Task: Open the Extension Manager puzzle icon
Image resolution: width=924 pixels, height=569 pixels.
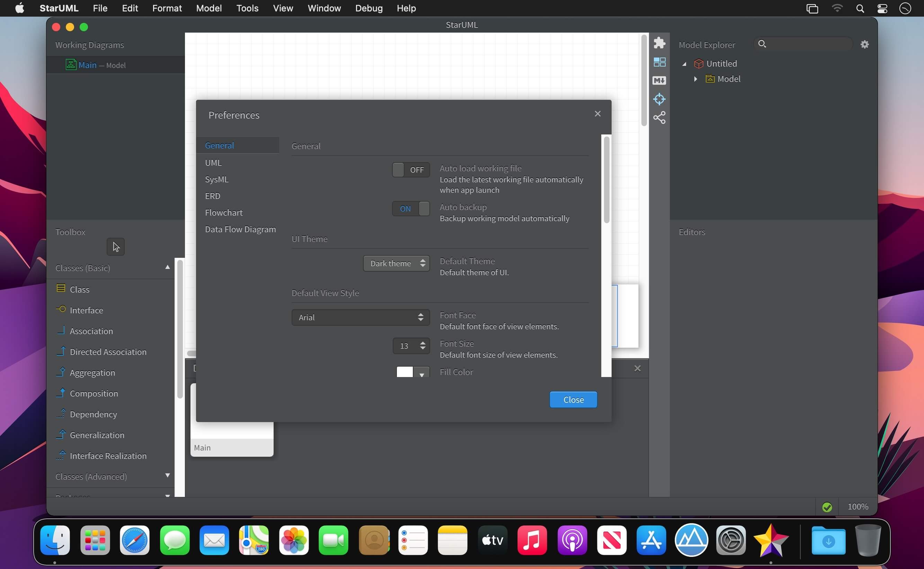Action: [x=659, y=43]
